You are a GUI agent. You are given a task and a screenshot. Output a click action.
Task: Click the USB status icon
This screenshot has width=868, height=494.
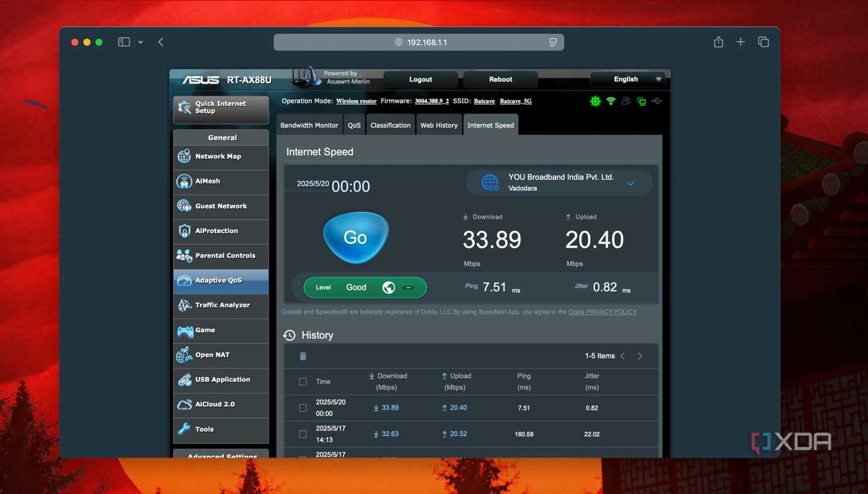tap(657, 101)
